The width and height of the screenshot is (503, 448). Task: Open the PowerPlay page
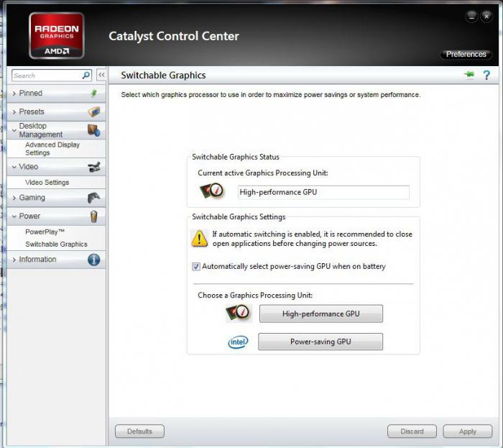click(45, 232)
